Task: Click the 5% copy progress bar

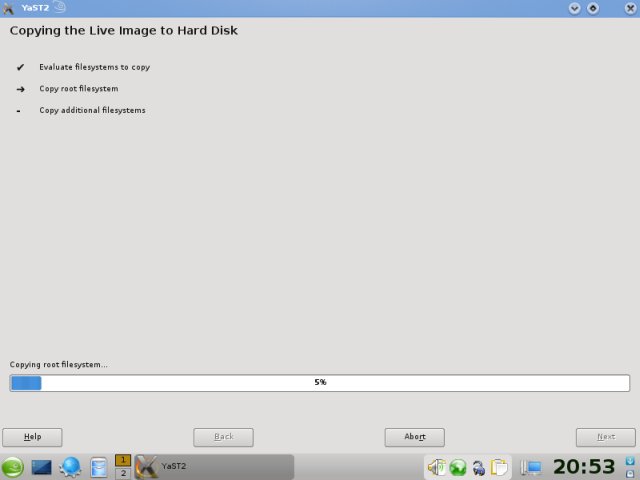Action: 320,383
